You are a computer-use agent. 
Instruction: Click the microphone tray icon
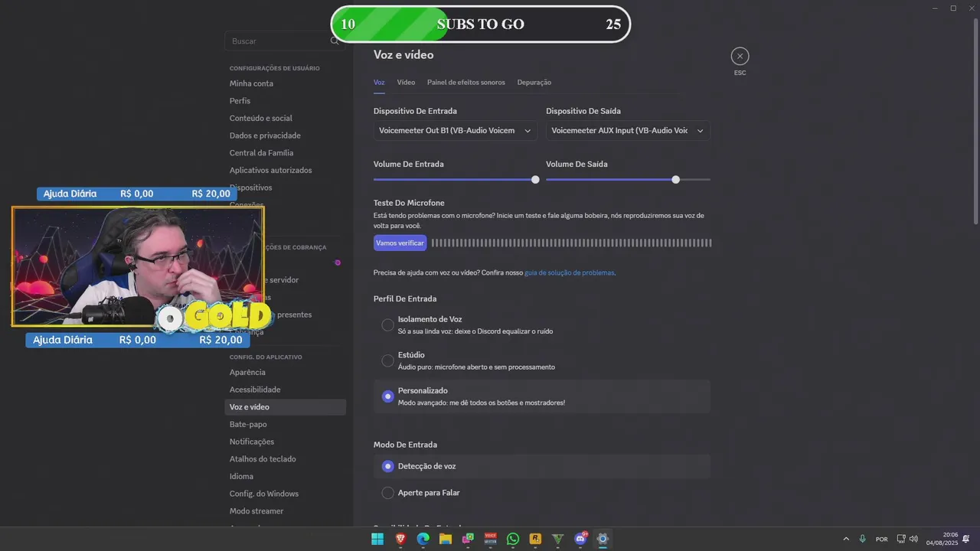[x=863, y=539]
